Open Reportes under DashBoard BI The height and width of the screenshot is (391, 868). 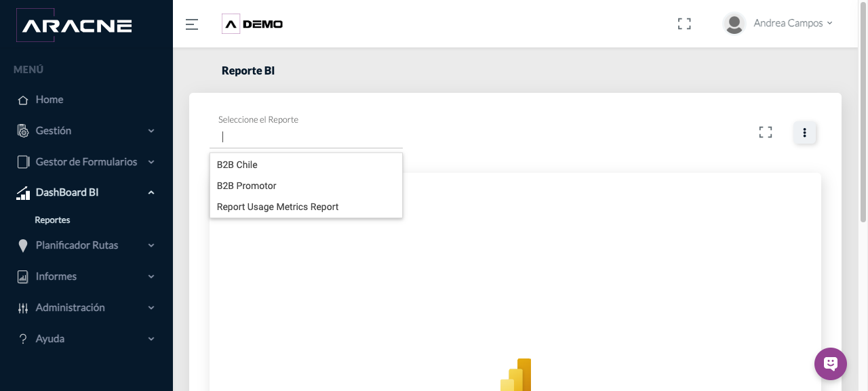[52, 220]
